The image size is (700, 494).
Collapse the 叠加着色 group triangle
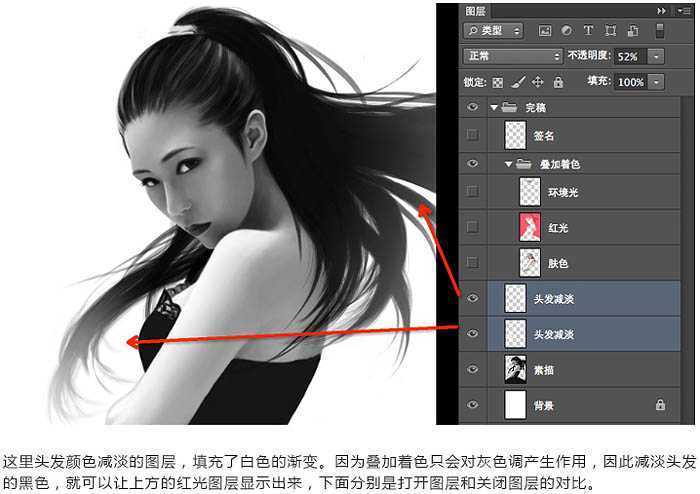pos(508,165)
